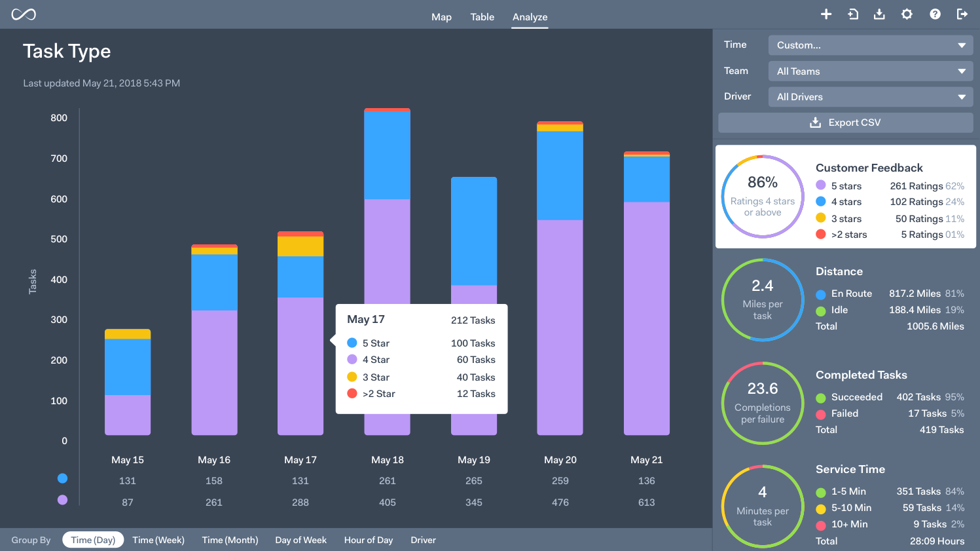Open the add new task icon
The height and width of the screenshot is (551, 980).
[826, 14]
